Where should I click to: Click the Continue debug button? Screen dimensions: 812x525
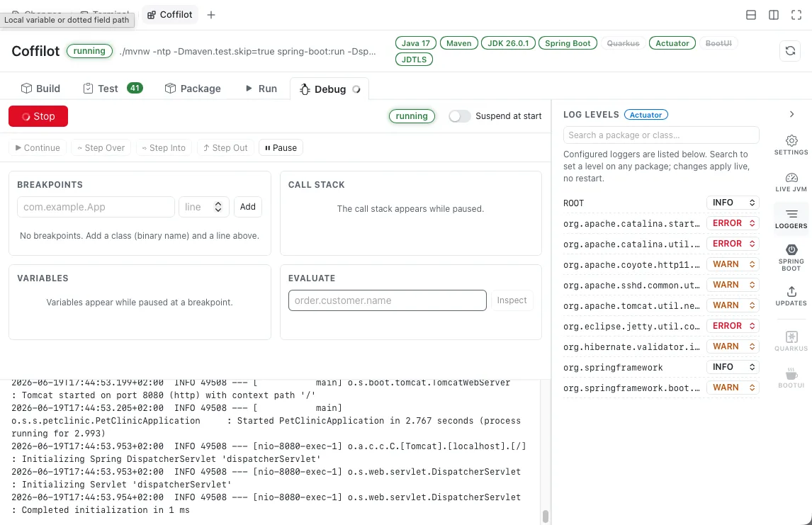[x=38, y=147]
